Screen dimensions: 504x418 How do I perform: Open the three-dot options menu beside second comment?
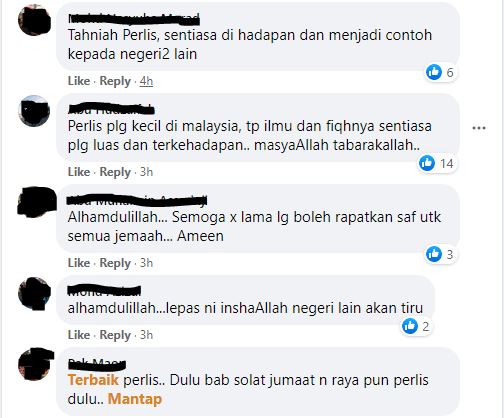coord(479,128)
